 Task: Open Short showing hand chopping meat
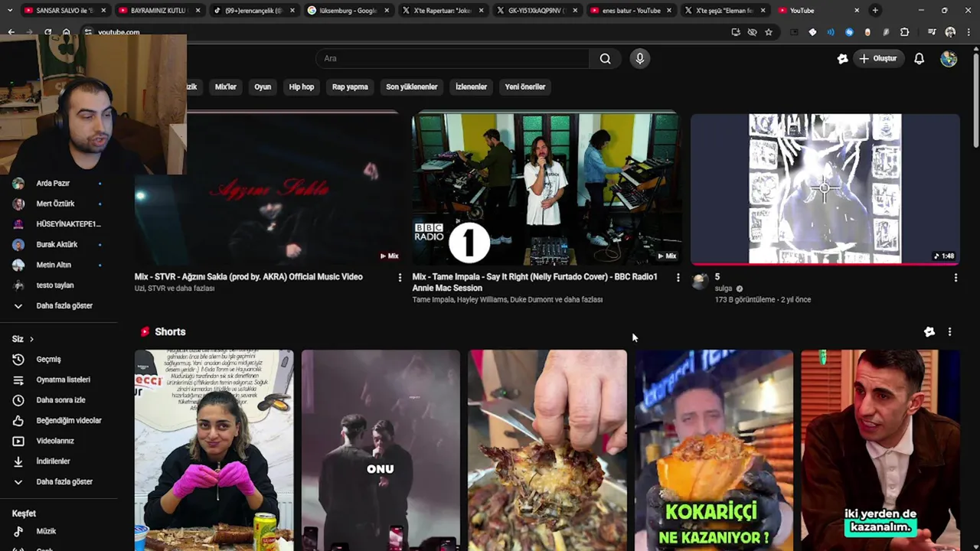click(x=547, y=450)
